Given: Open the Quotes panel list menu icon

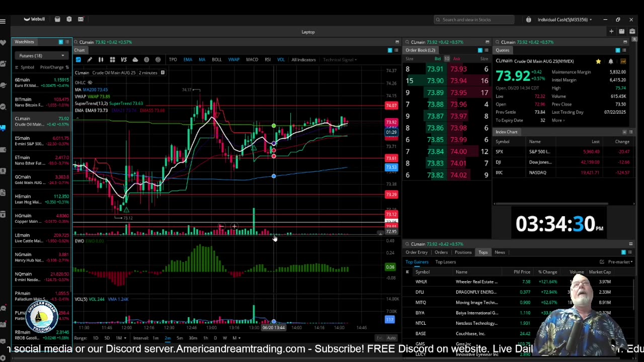Looking at the screenshot, I should point(624,50).
